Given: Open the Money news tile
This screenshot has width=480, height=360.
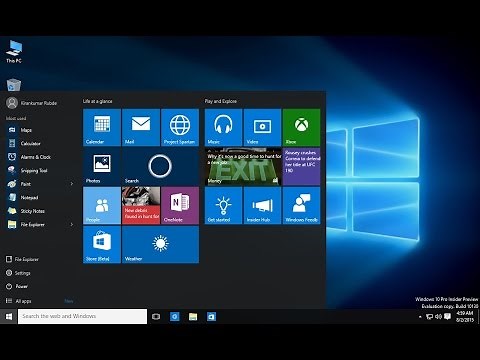Looking at the screenshot, I should click(243, 166).
